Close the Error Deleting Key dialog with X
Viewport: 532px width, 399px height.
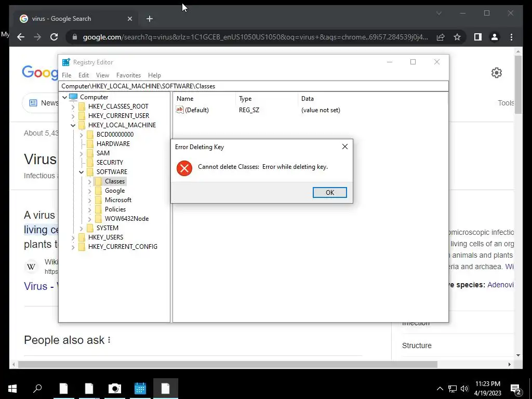345,147
